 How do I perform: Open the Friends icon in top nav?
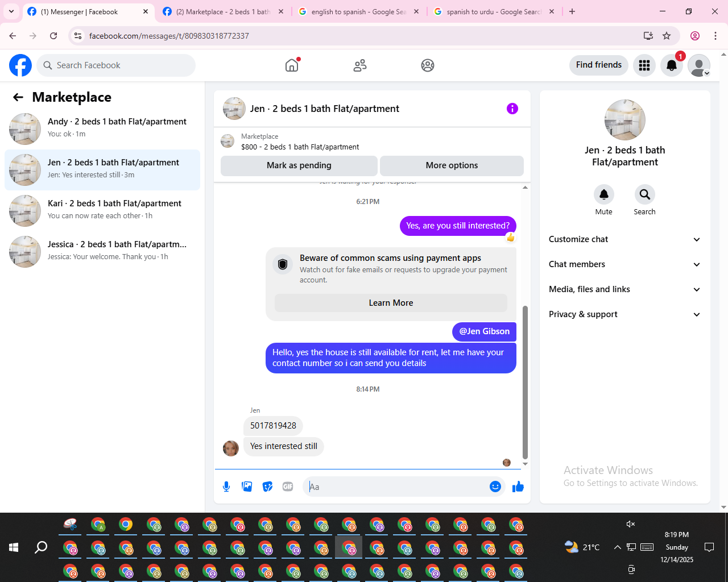[x=360, y=65]
